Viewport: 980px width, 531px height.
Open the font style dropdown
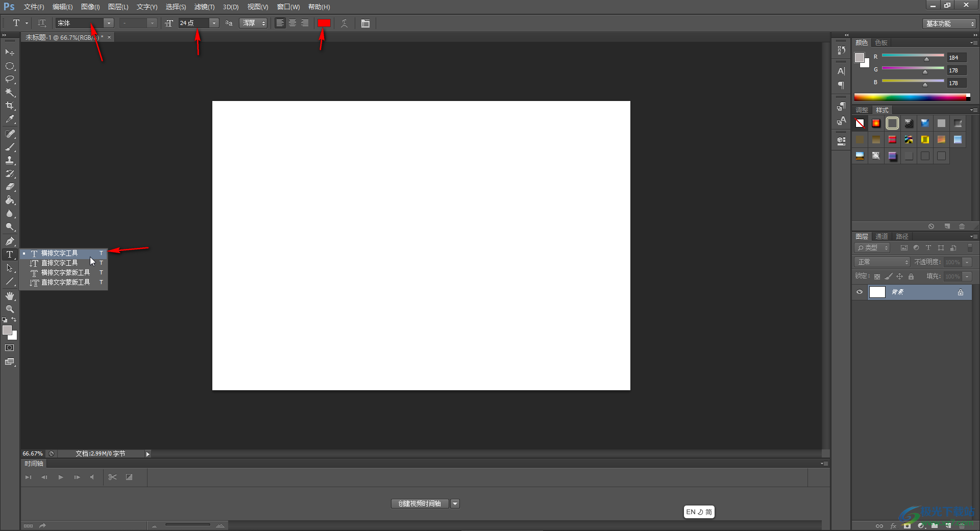152,23
